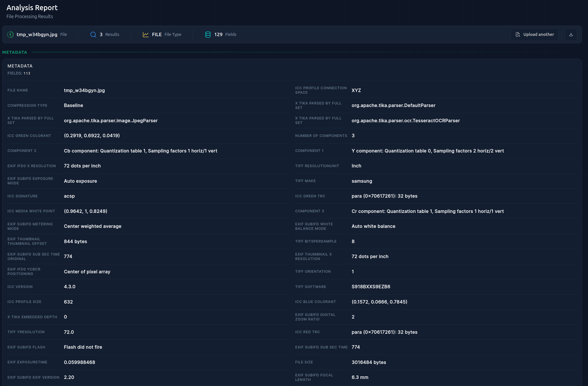Click the TIFF MAKE field label
588x386 pixels.
(305, 181)
